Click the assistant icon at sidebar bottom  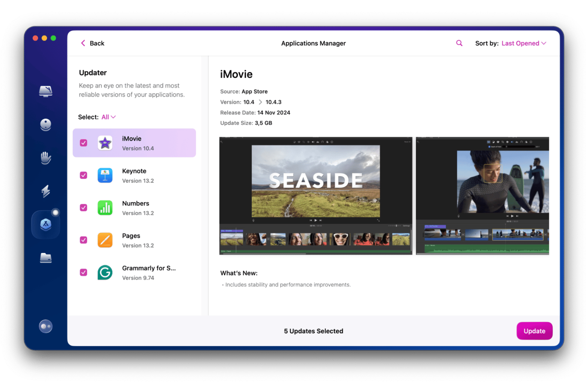coord(45,326)
